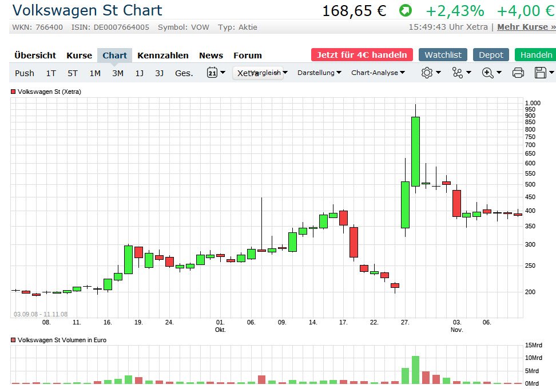The image size is (556, 392).
Task: Select the Chart tab
Action: (x=114, y=56)
